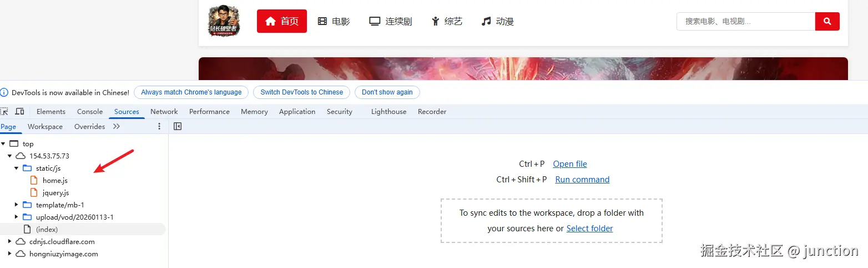Click the top frame icon

coord(14,143)
